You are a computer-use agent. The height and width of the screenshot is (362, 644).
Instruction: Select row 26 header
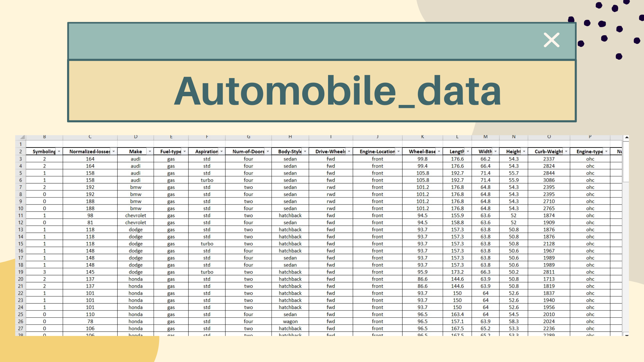point(21,321)
